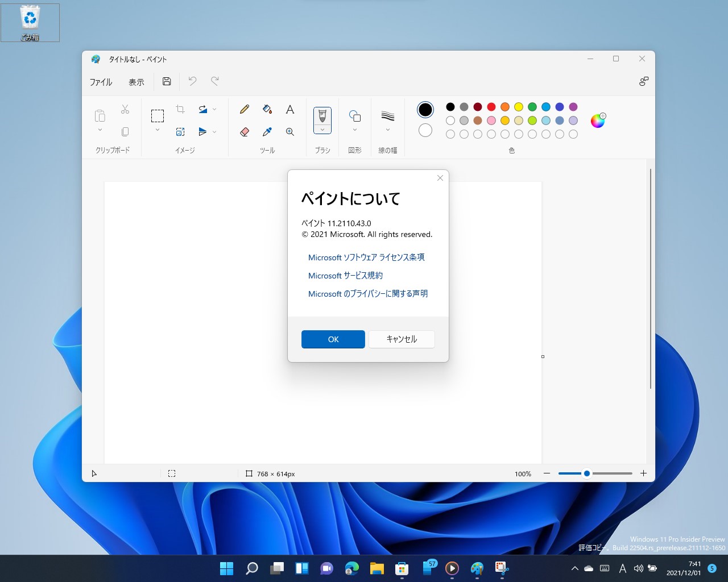Click the Crop icon in the Image group
Image resolution: width=728 pixels, height=582 pixels.
(180, 109)
